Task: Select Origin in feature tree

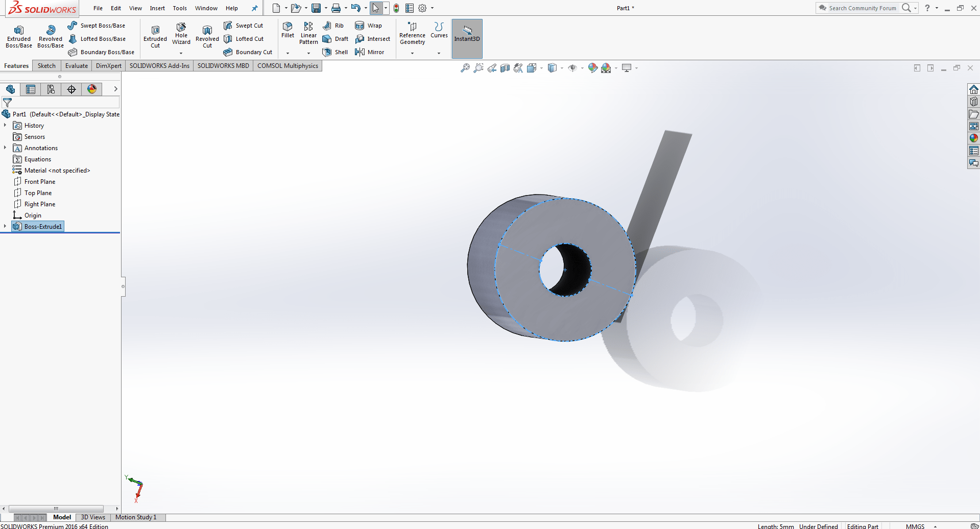Action: [x=28, y=215]
